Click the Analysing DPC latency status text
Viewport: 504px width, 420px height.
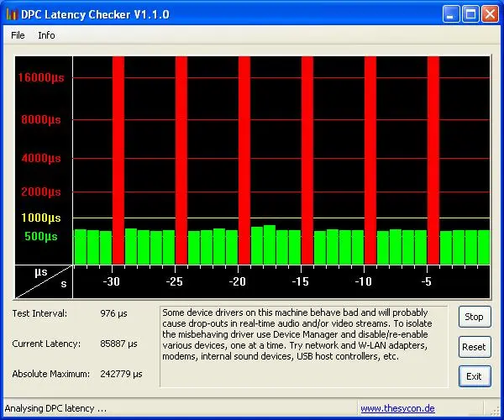tap(55, 408)
